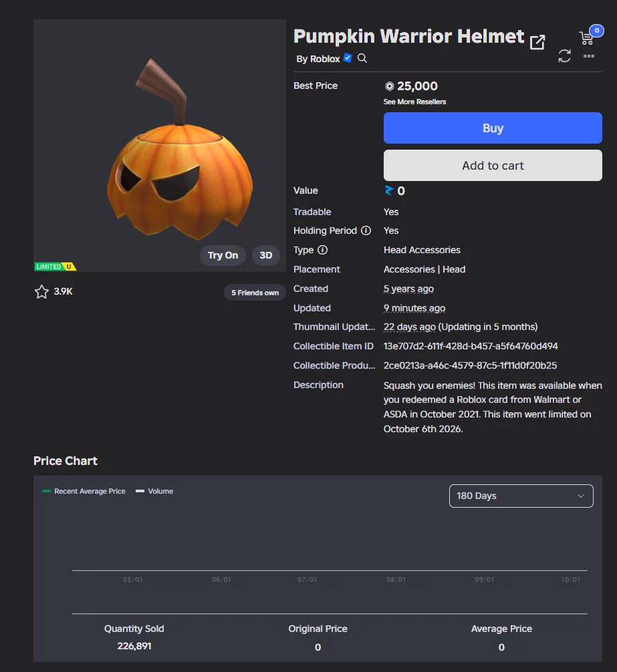Click the 5 Friends own badge
Screen dimensions: 617x672
pyautogui.click(x=255, y=293)
